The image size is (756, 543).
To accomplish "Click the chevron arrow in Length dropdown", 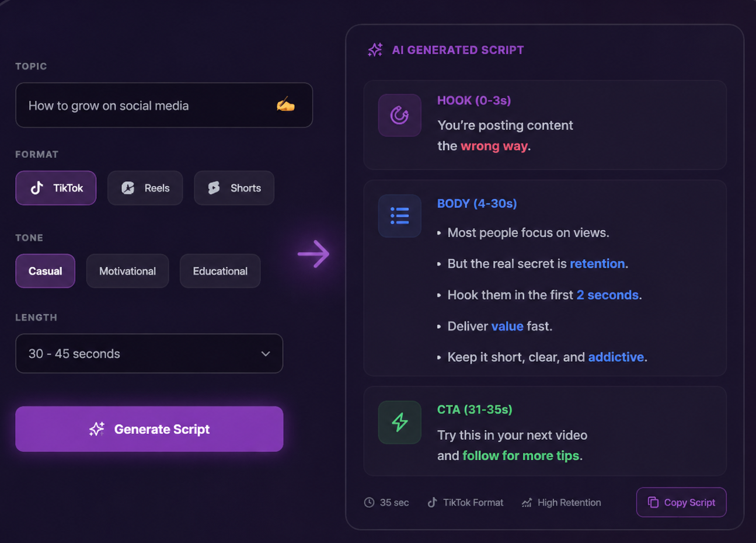I will 266,354.
